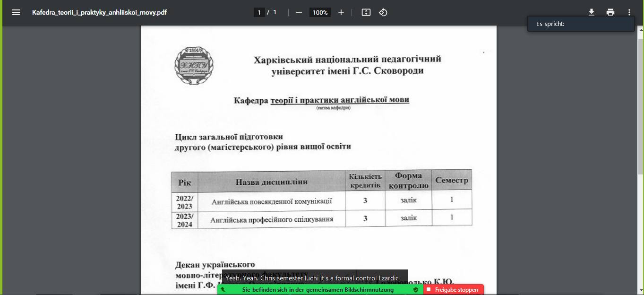Viewport: 644px width, 295px height.
Task: Click Freigabe stoppen to stop sharing
Action: (x=454, y=289)
